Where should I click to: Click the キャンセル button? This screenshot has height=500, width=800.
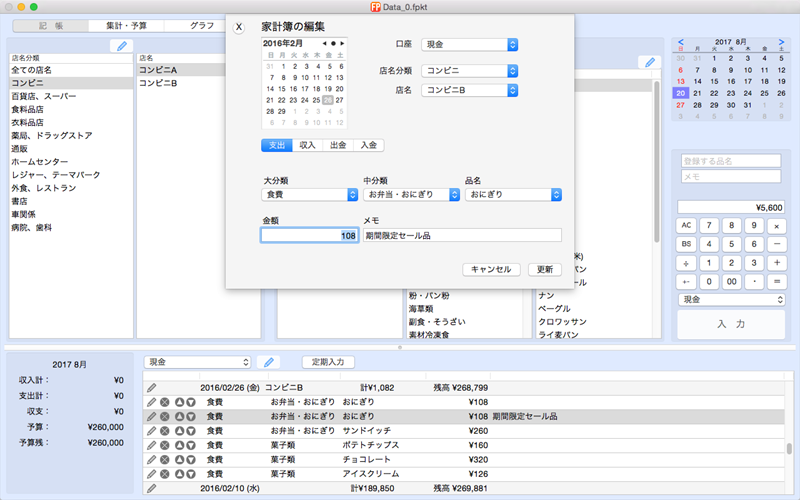pyautogui.click(x=491, y=269)
